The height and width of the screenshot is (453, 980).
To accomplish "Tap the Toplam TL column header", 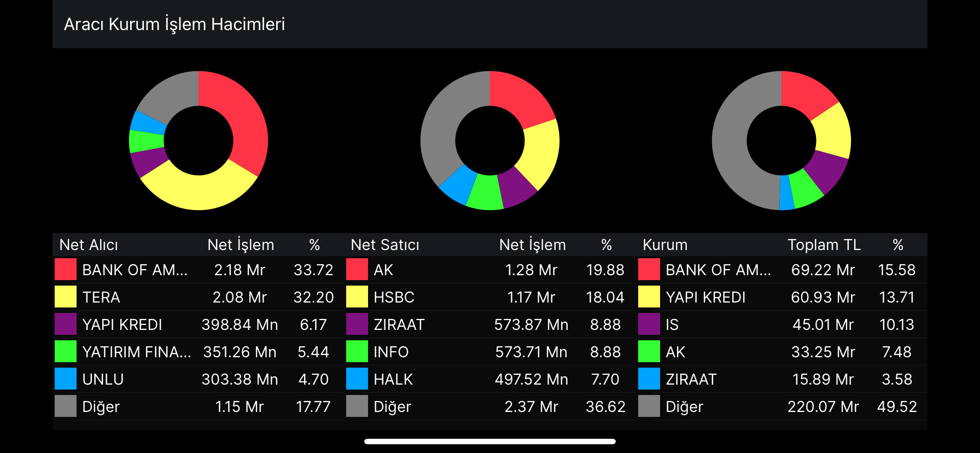I will point(824,245).
